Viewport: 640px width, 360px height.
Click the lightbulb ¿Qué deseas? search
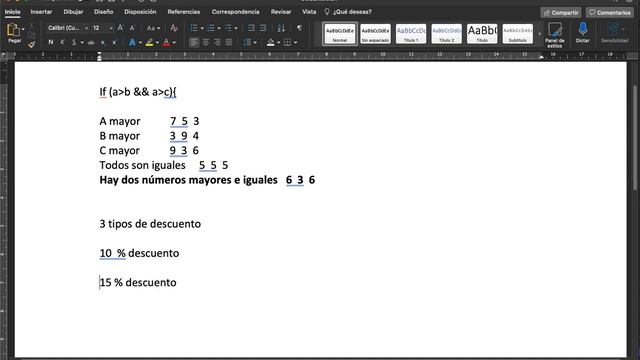(348, 12)
